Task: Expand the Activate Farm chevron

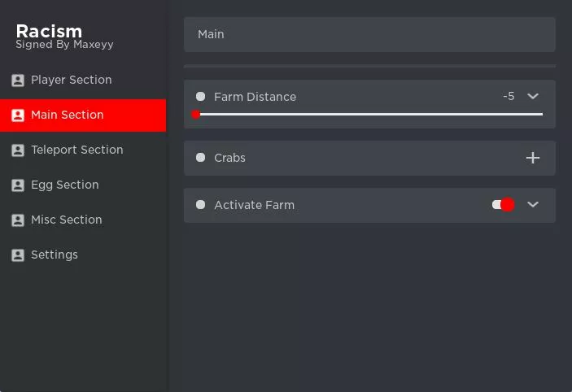Action: pyautogui.click(x=533, y=204)
